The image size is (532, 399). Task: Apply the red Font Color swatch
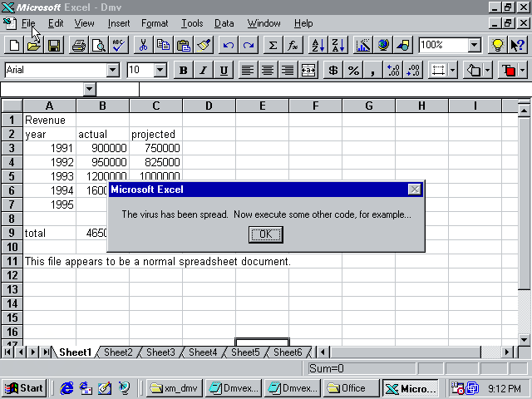point(509,70)
